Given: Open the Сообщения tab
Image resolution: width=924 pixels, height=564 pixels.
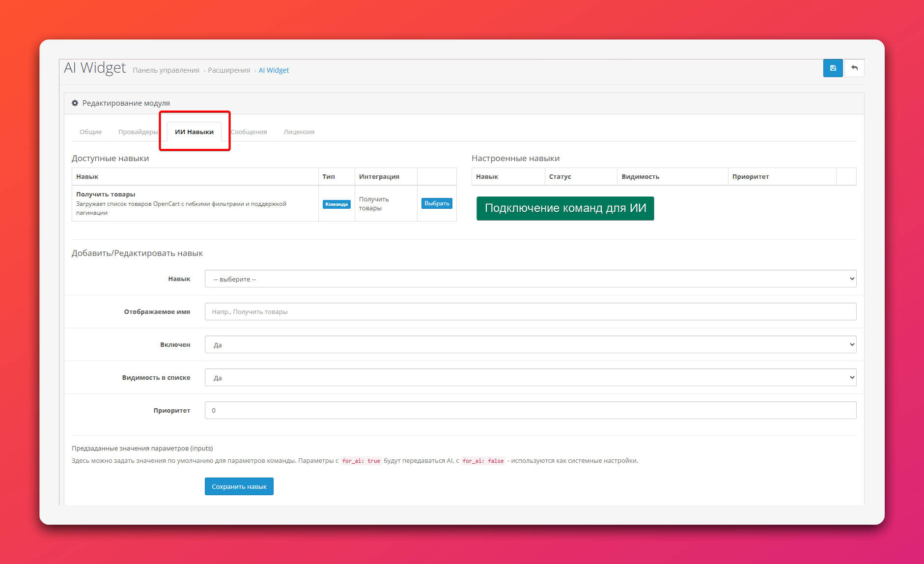Looking at the screenshot, I should 249,132.
